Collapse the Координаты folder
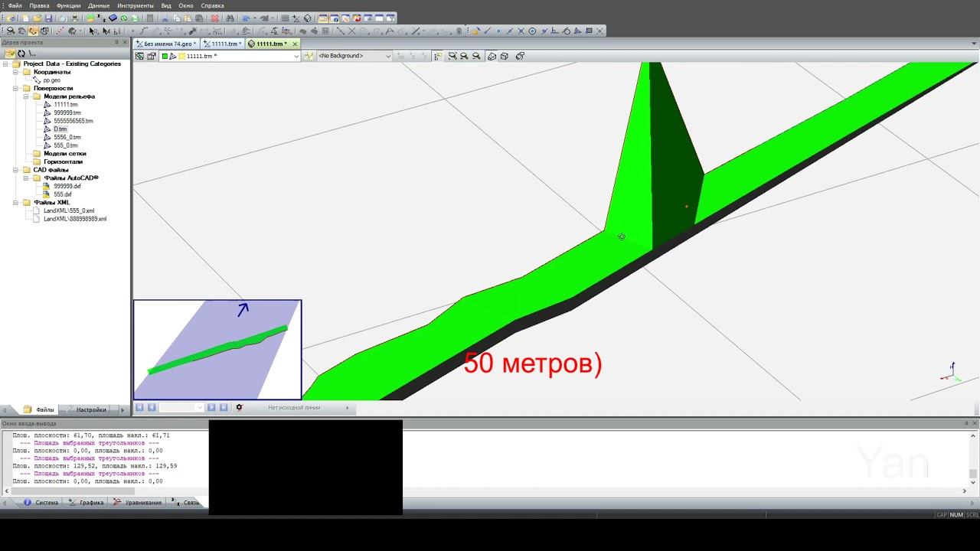This screenshot has height=551, width=980. coord(17,72)
